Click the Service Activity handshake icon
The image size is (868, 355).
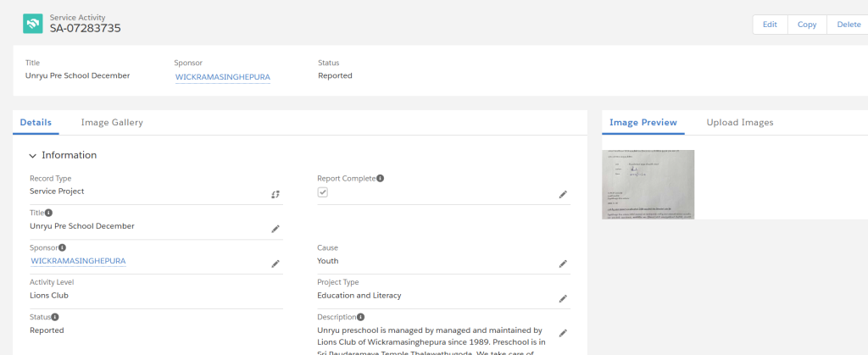pyautogui.click(x=33, y=23)
